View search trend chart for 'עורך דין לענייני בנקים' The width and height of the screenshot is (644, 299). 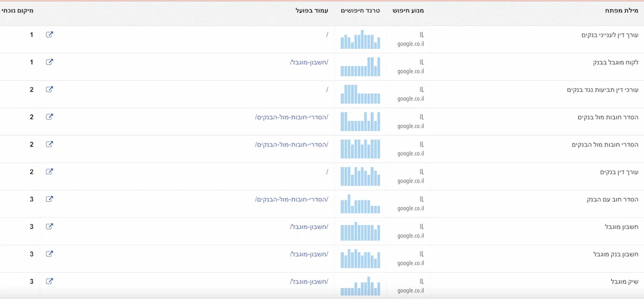[x=360, y=39]
